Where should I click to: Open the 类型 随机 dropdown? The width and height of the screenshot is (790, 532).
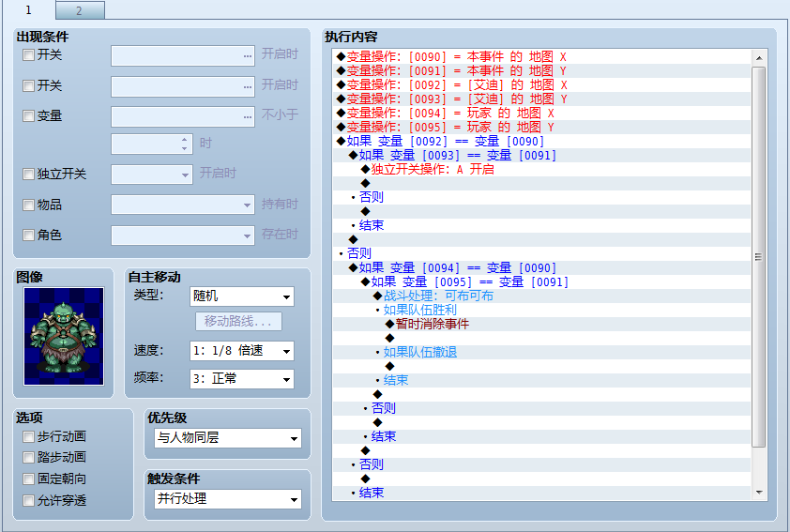click(242, 296)
